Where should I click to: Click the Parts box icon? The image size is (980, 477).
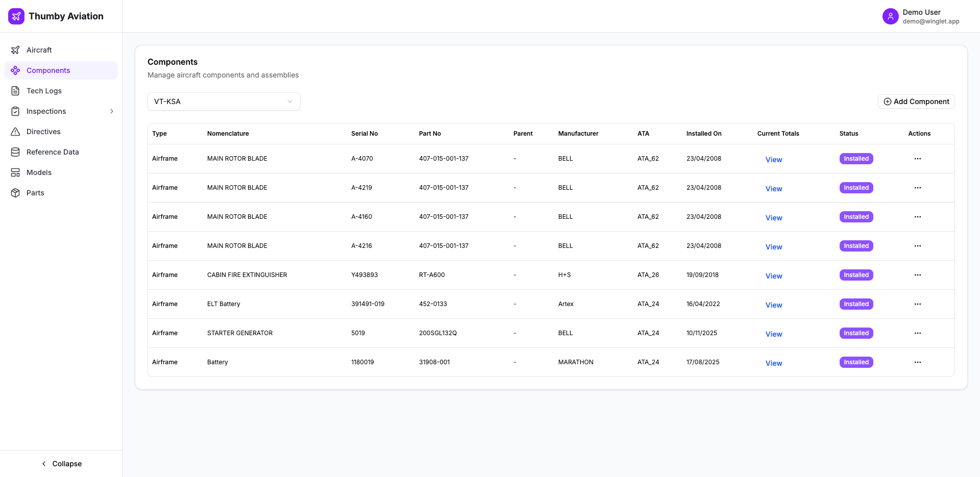[x=15, y=193]
